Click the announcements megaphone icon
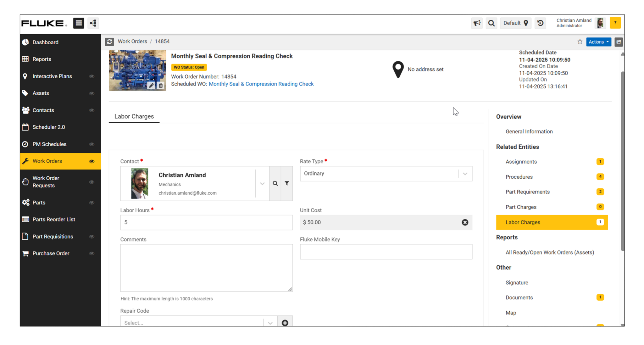 [477, 23]
